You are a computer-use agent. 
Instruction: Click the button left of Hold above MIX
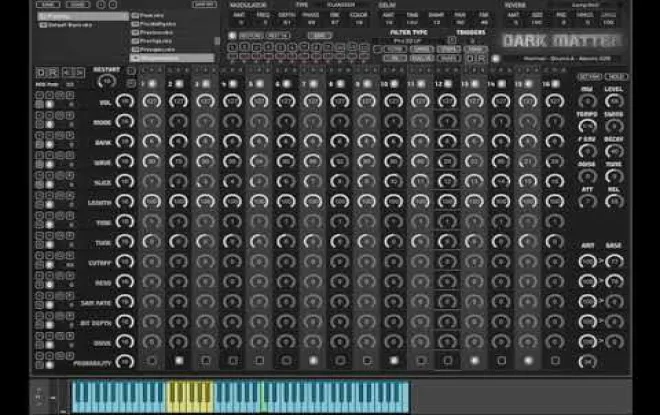pyautogui.click(x=589, y=77)
